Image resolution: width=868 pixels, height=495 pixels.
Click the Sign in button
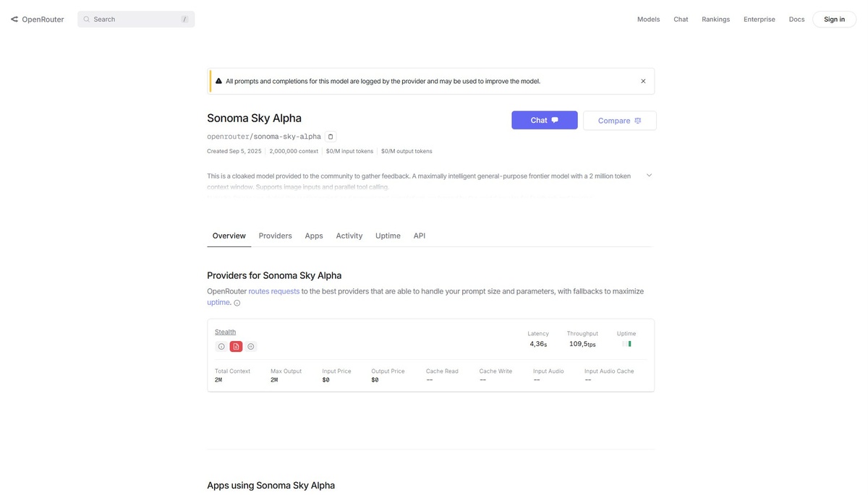click(834, 20)
